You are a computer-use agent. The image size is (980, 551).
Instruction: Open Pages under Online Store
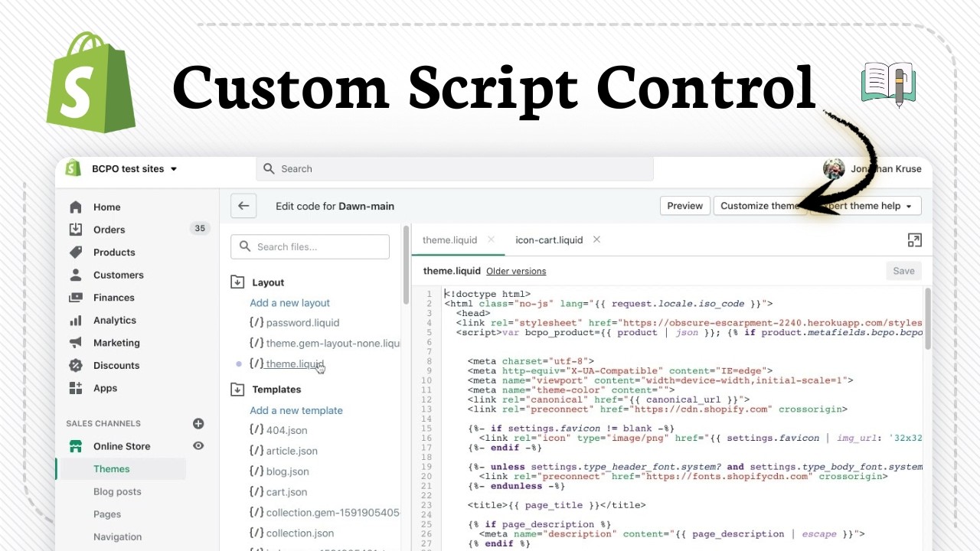pyautogui.click(x=107, y=514)
